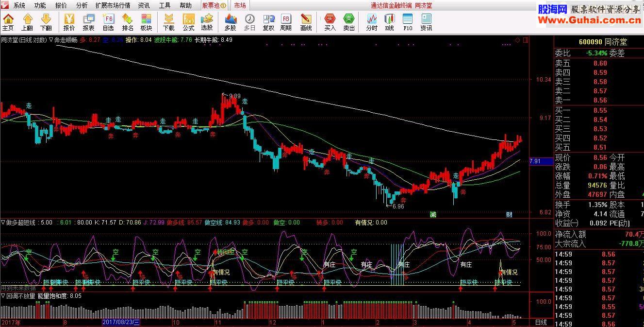Click the red 买入 buy icon
Screen dimensions: 644x327
[x=330, y=22]
